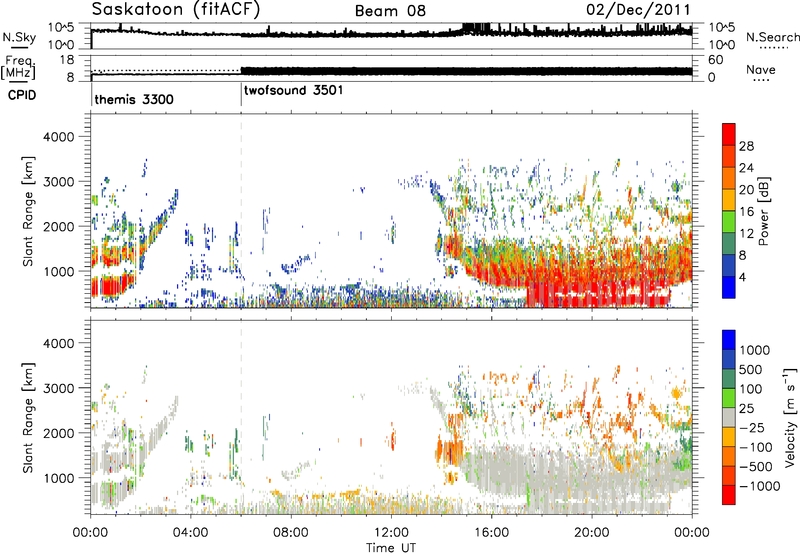This screenshot has height=554, width=800.
Task: Click the strong red echo band after 18:00 in power panel
Action: pyautogui.click(x=598, y=295)
